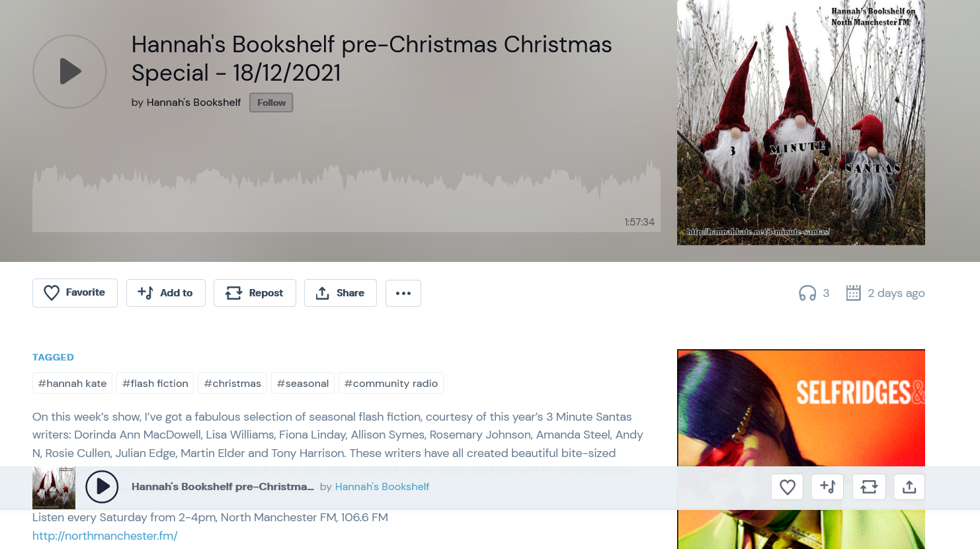Click the share upload icon in sticky bar
Screen dimensions: 980x549
909,487
